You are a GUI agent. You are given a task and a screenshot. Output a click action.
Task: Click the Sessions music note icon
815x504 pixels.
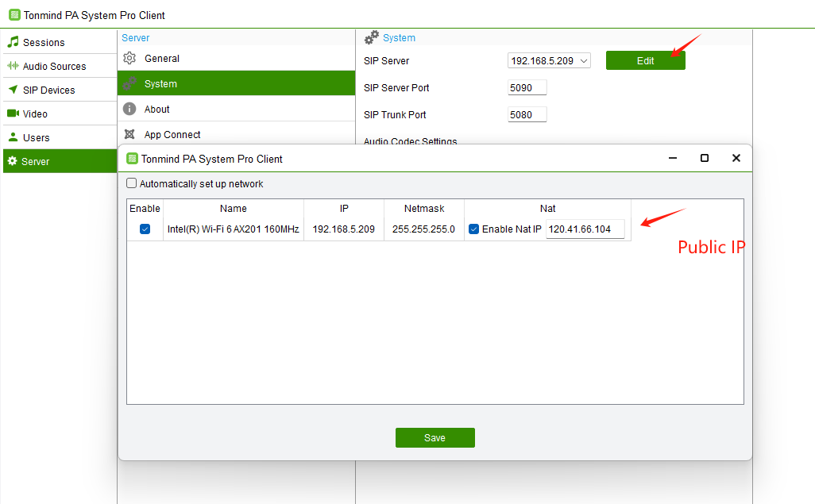13,42
